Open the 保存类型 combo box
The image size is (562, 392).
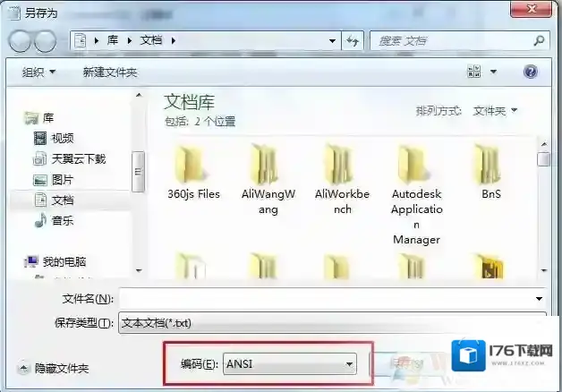click(332, 323)
